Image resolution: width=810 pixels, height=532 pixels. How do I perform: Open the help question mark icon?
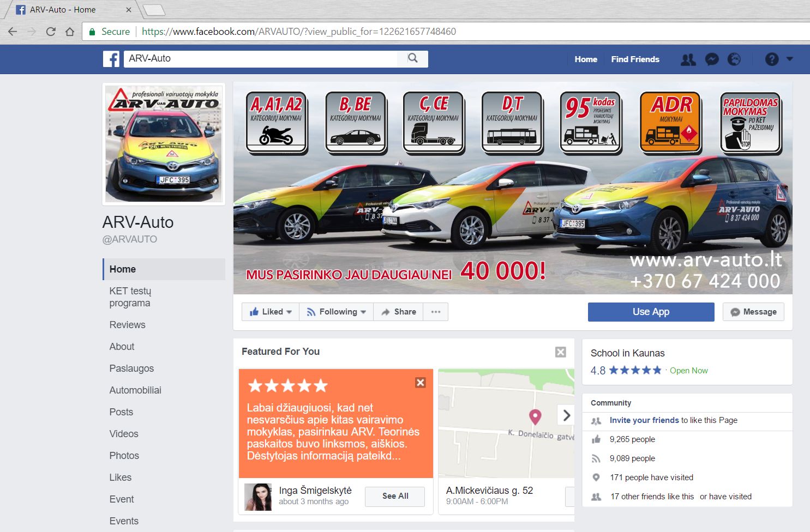tap(772, 59)
